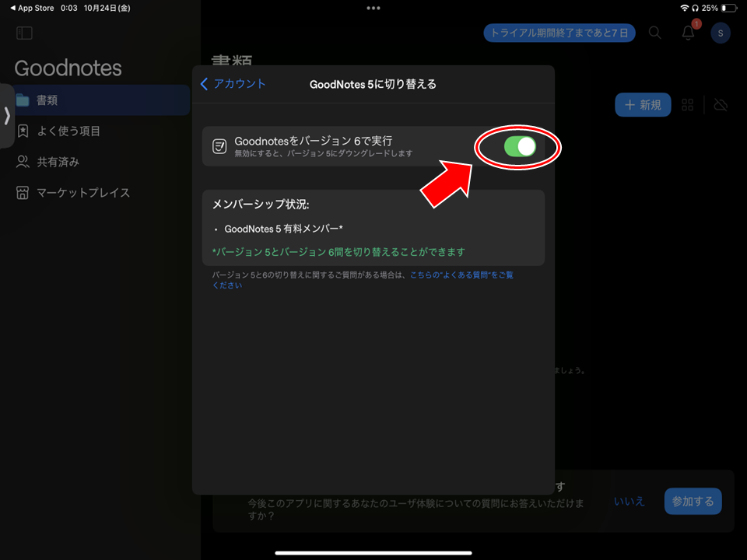Open notifications bell icon

[x=688, y=33]
